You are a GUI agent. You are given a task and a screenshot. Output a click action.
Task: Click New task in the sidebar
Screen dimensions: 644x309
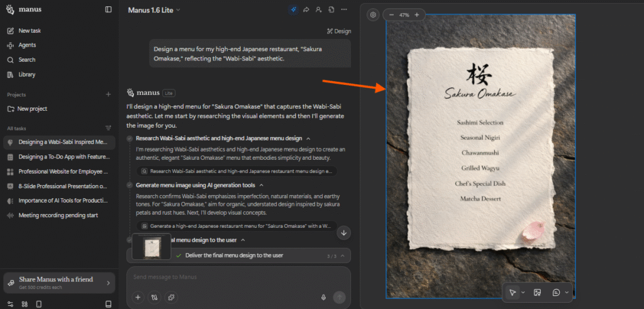coord(30,31)
